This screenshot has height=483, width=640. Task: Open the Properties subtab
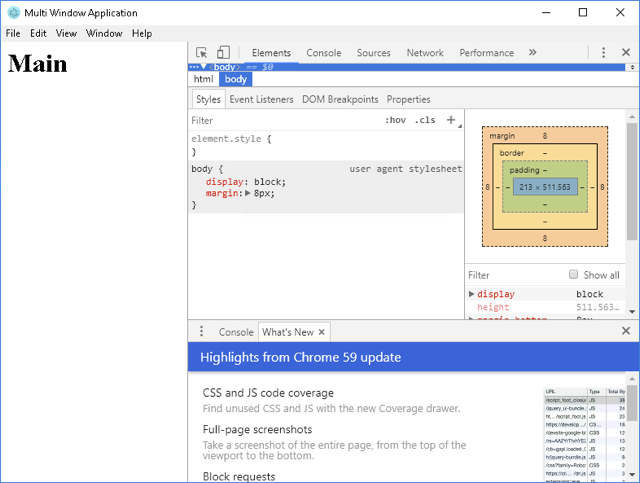tap(409, 99)
